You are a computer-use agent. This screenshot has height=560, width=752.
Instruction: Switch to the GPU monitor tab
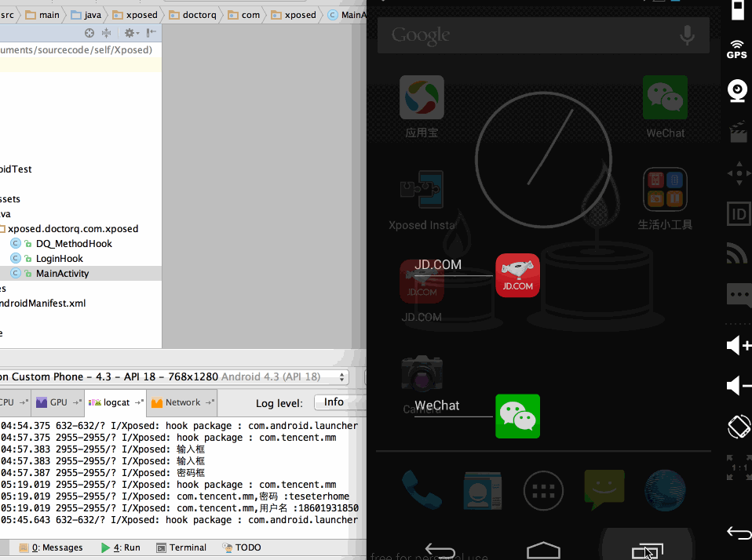pyautogui.click(x=58, y=402)
